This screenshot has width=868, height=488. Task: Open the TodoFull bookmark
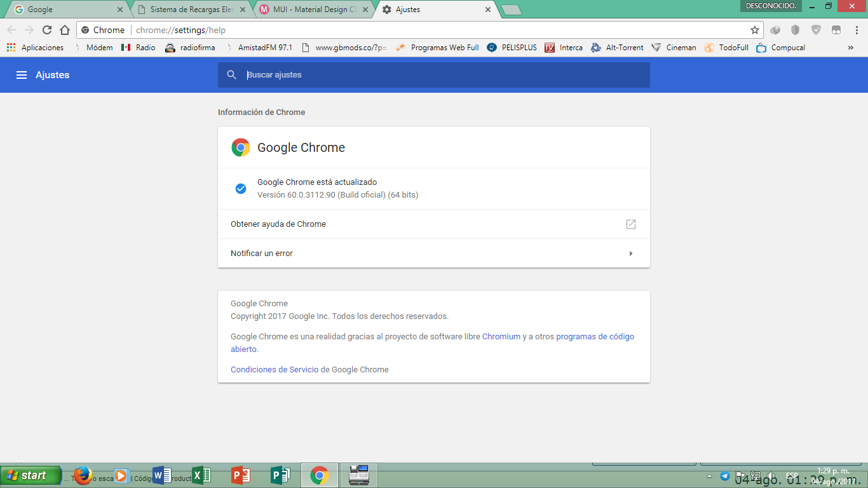tap(726, 48)
